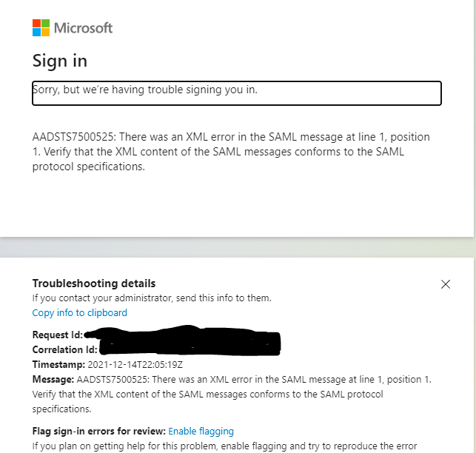
Task: Click 'Flag sign-in errors for review' label
Action: [x=99, y=431]
